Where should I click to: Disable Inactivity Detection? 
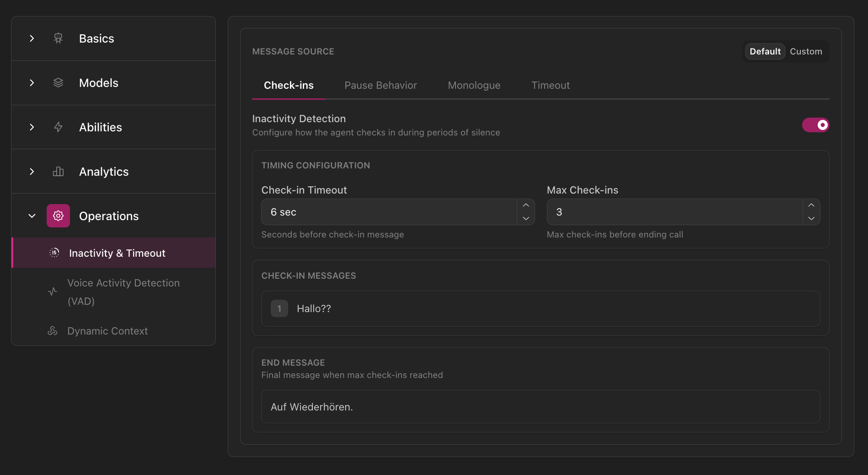click(x=815, y=125)
